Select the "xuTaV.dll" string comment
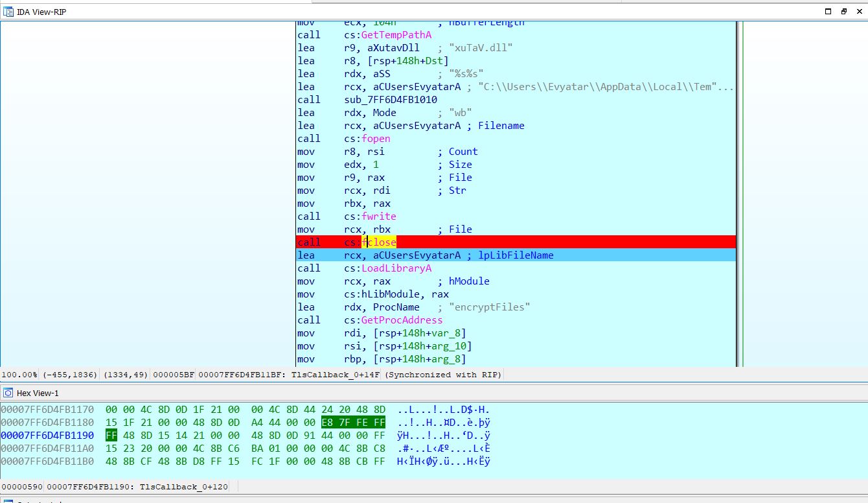The height and width of the screenshot is (503, 868). click(481, 48)
